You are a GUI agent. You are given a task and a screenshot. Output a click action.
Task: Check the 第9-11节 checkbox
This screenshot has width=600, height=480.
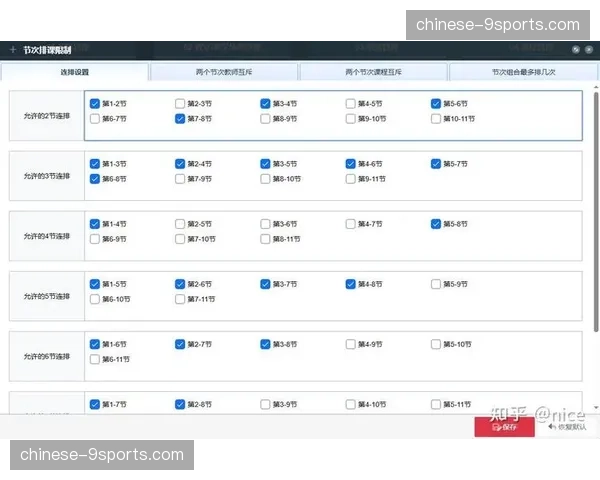(351, 179)
